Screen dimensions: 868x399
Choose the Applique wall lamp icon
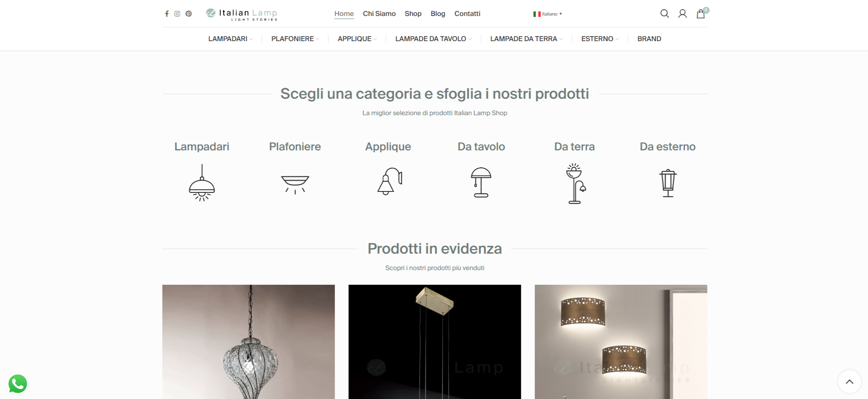click(x=389, y=181)
